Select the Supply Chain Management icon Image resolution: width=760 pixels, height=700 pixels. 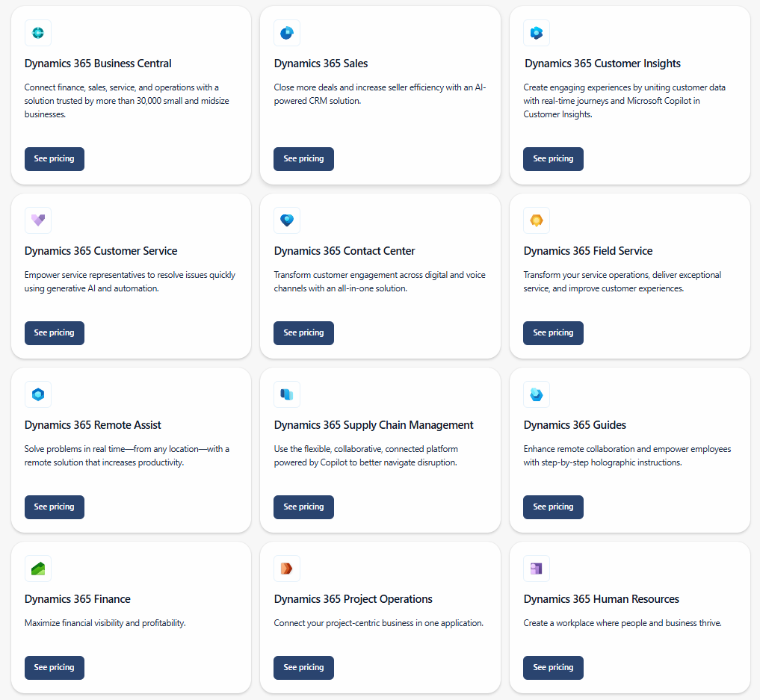287,394
